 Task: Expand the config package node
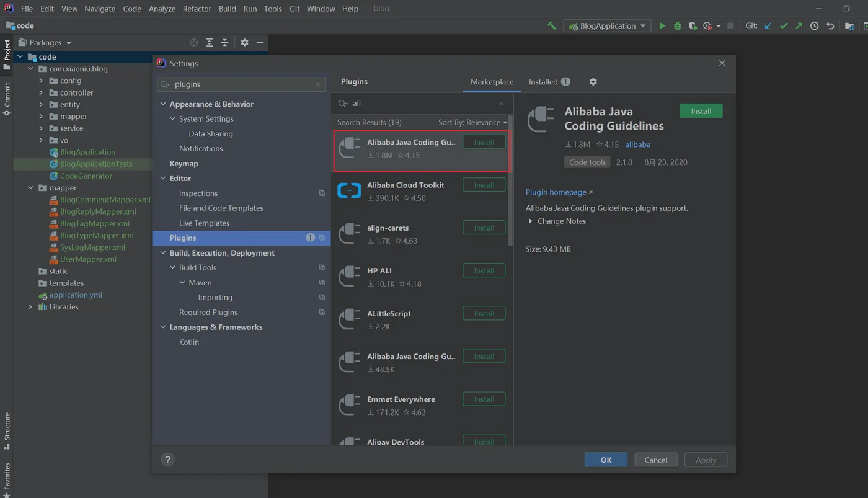click(41, 81)
